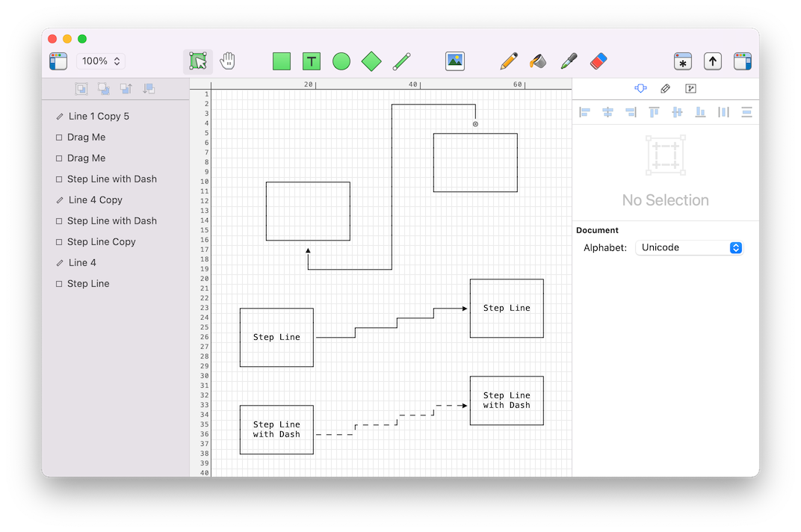
Task: Switch to the appearance inspector tab with pencil
Action: [x=665, y=89]
